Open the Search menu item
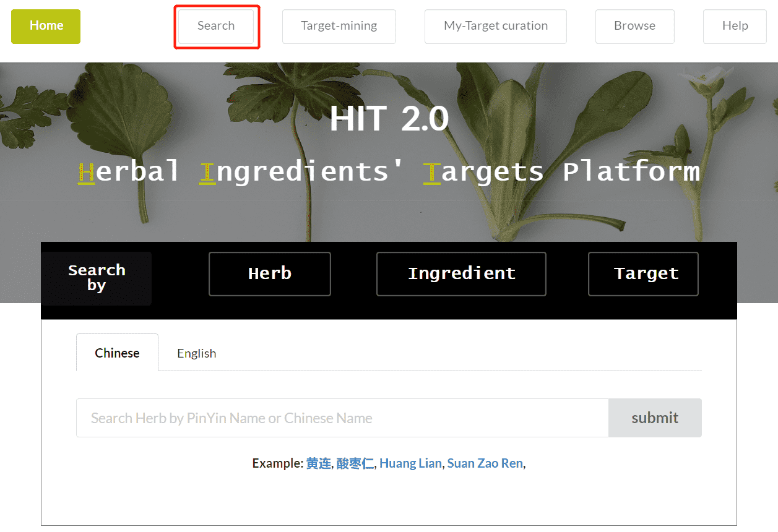 click(216, 27)
